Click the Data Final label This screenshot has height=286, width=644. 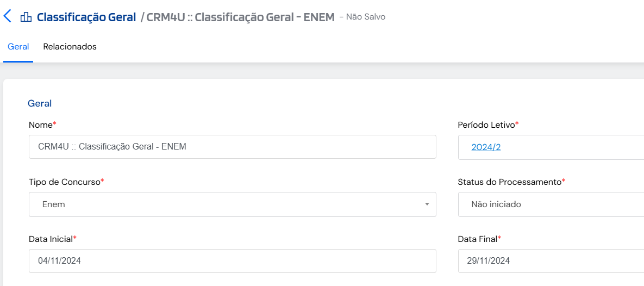pos(478,239)
